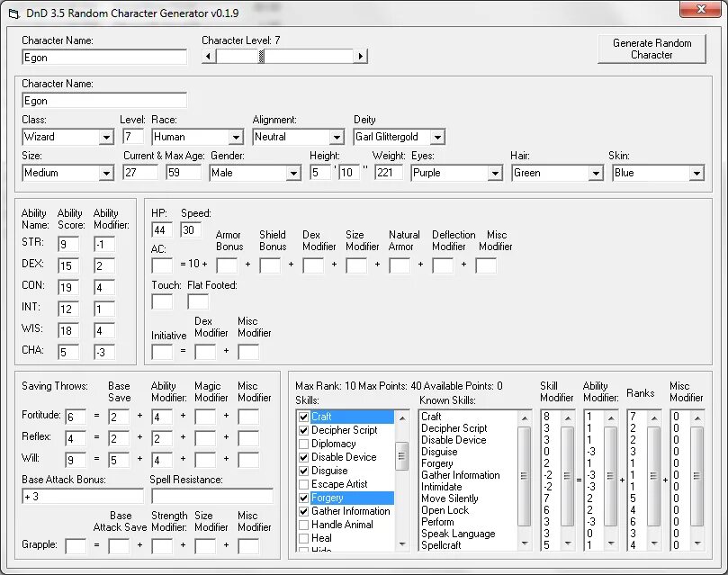
Task: Toggle the Forgery skill checkbox
Action: (303, 498)
